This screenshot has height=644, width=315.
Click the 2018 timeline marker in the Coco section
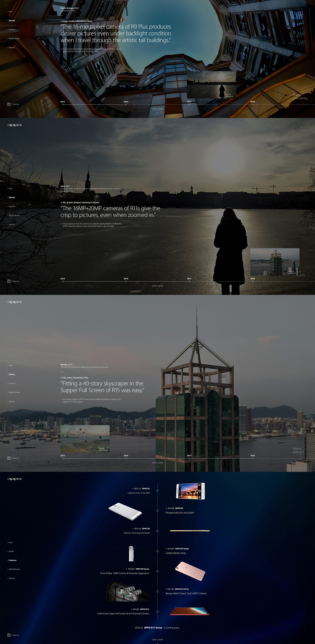click(x=253, y=281)
